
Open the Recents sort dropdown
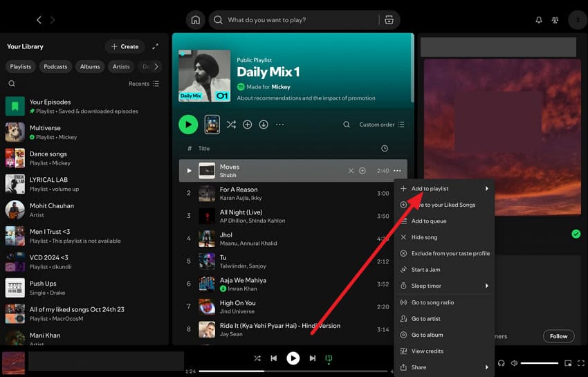[144, 84]
